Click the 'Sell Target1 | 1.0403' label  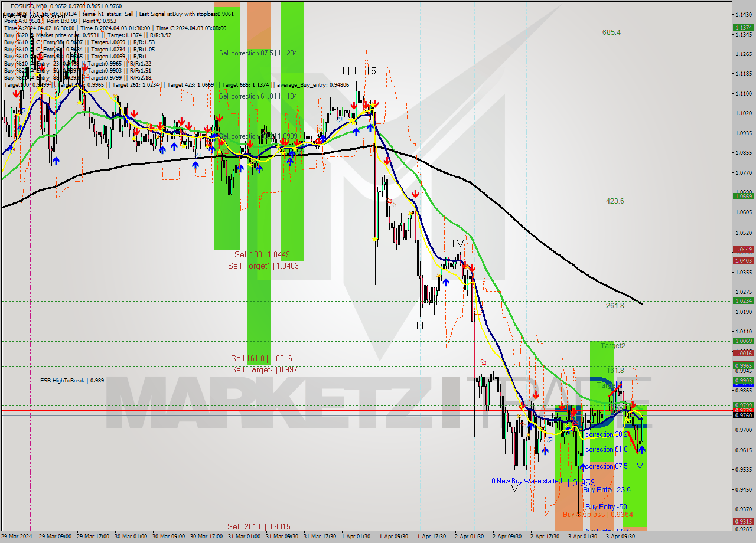coord(263,266)
